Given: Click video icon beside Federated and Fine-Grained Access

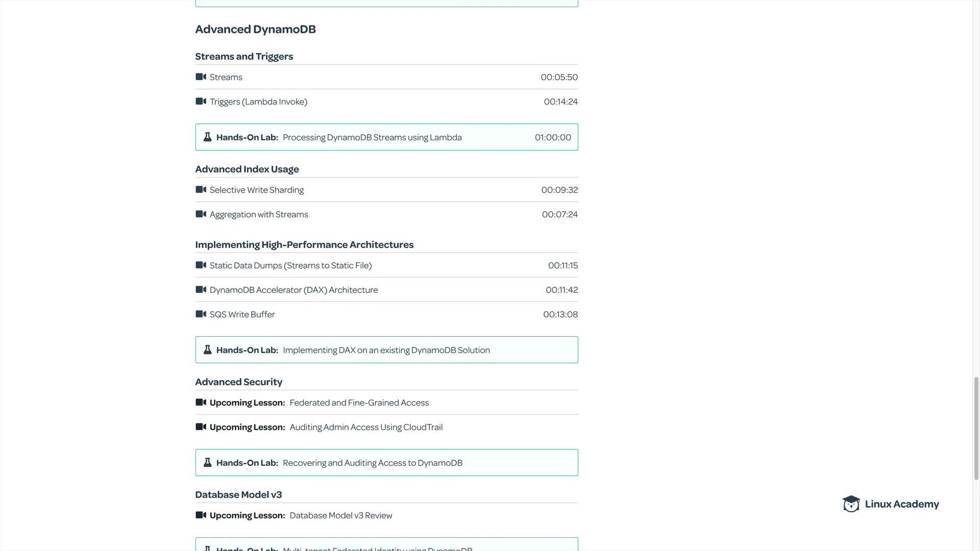Looking at the screenshot, I should coord(201,403).
